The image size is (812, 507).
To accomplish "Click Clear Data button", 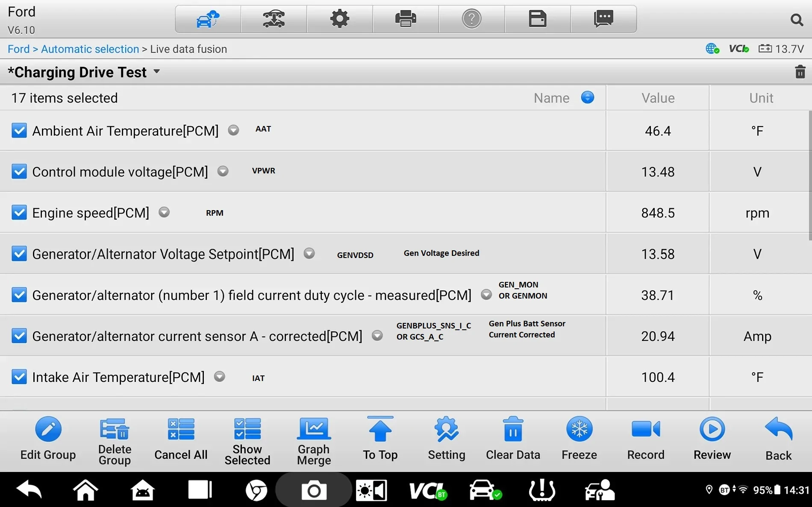I will [x=513, y=439].
